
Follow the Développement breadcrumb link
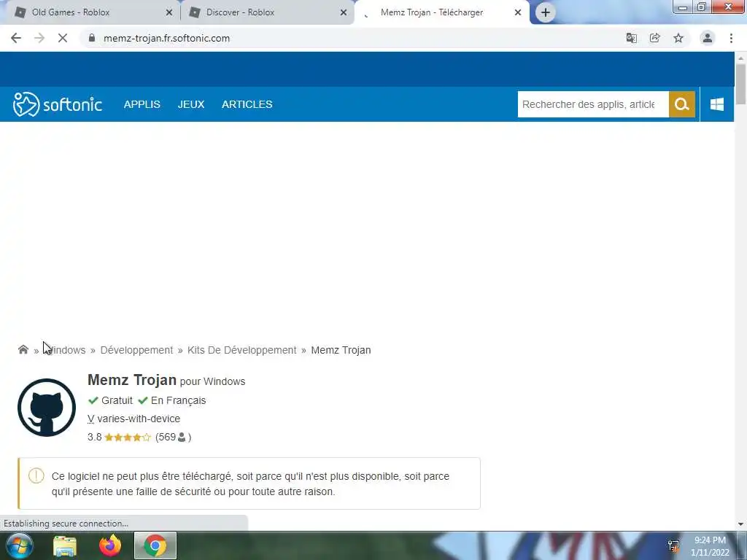[x=136, y=350]
